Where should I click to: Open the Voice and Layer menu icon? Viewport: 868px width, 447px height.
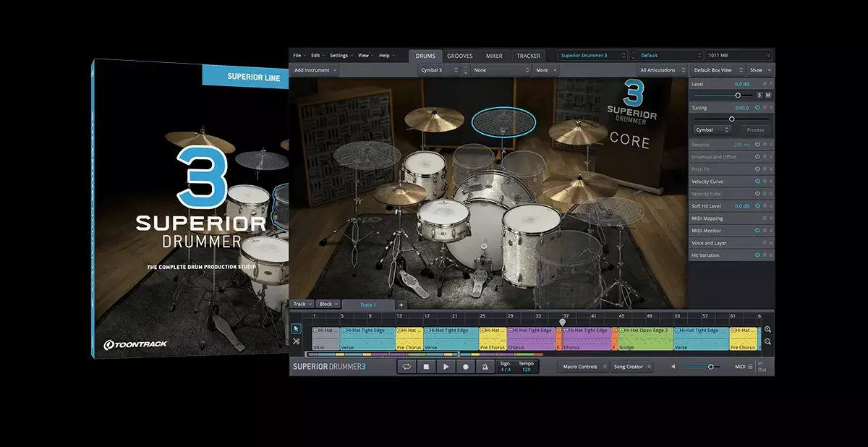coord(765,243)
